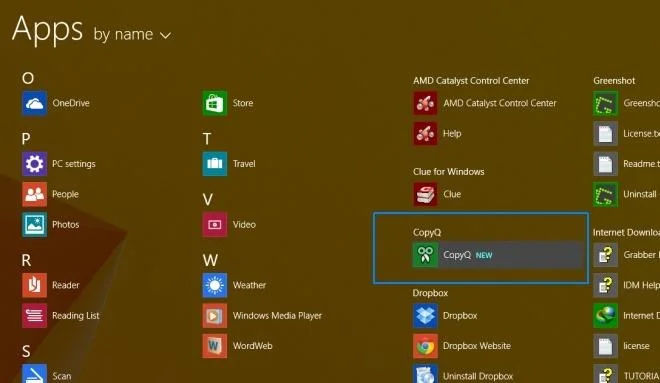Click the 'P' letter group header
This screenshot has width=660, height=383.
tap(26, 138)
